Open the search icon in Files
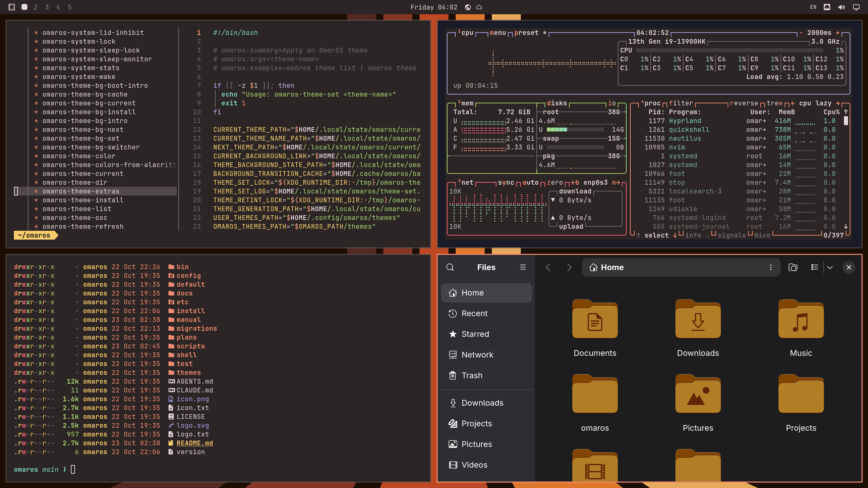This screenshot has width=868, height=488. [450, 267]
